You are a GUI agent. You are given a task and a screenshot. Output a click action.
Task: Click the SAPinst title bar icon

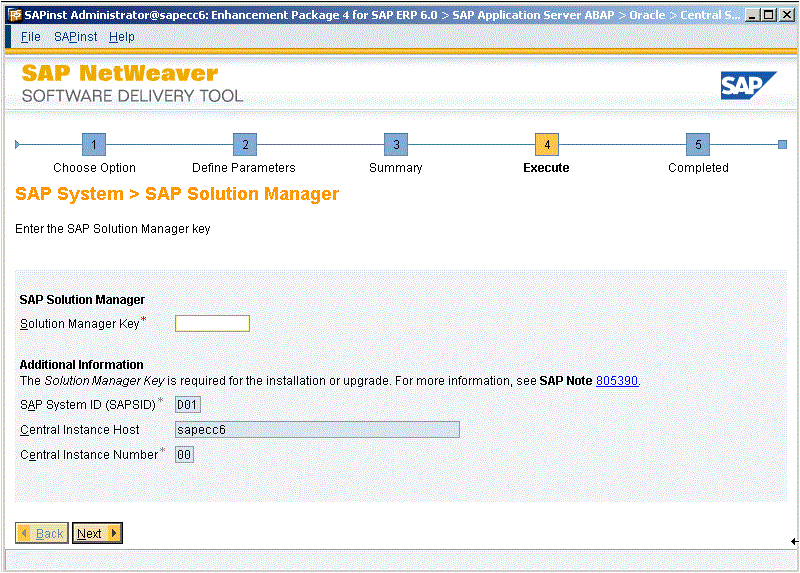13,15
